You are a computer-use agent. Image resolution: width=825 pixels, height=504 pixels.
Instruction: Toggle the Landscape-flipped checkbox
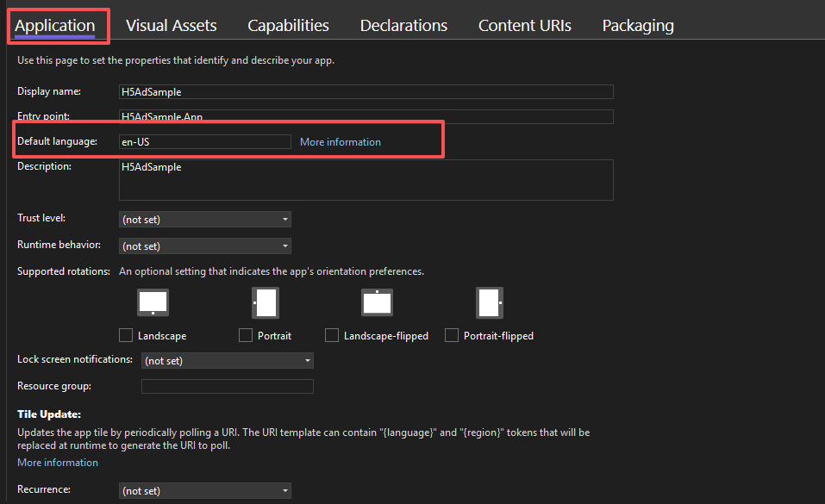332,335
